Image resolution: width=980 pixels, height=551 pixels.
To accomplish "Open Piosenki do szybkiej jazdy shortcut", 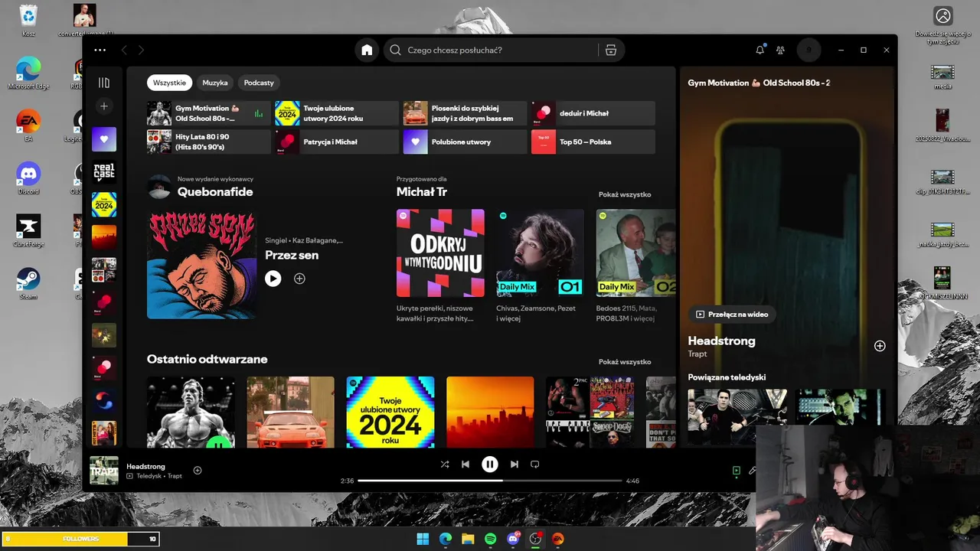I will pyautogui.click(x=465, y=113).
